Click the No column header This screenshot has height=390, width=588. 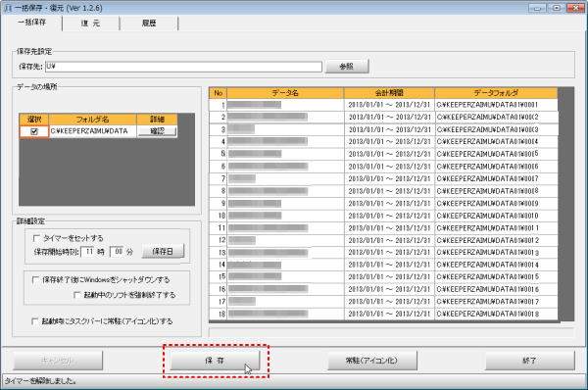tap(219, 93)
